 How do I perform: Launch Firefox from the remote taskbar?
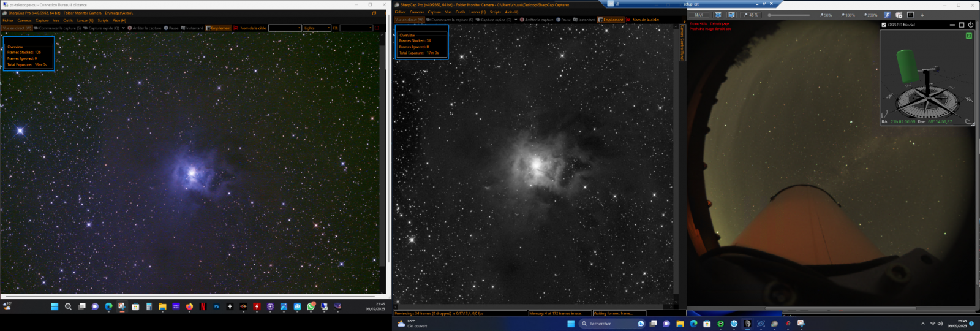coord(189,306)
